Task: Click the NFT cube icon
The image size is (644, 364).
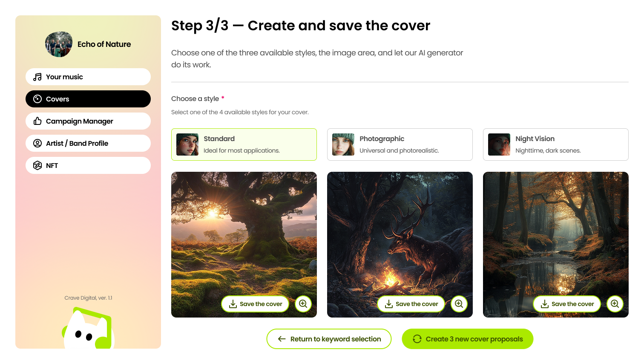Action: click(37, 165)
